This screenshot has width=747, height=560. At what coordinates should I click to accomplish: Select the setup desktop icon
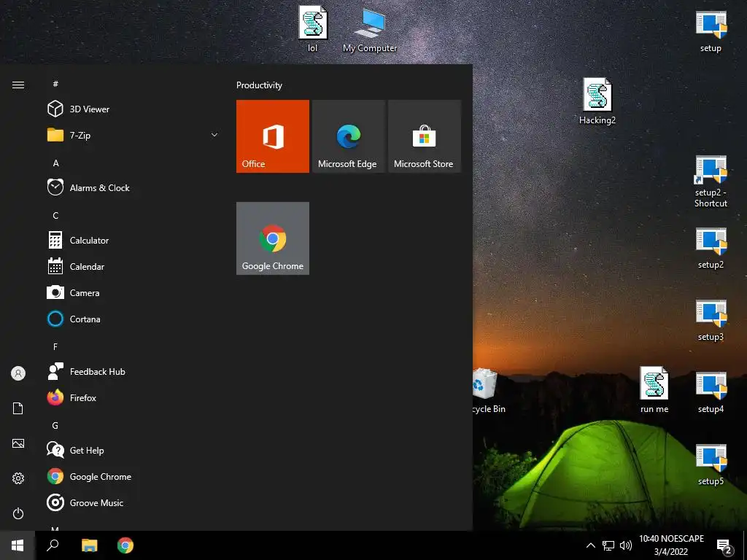point(711,31)
